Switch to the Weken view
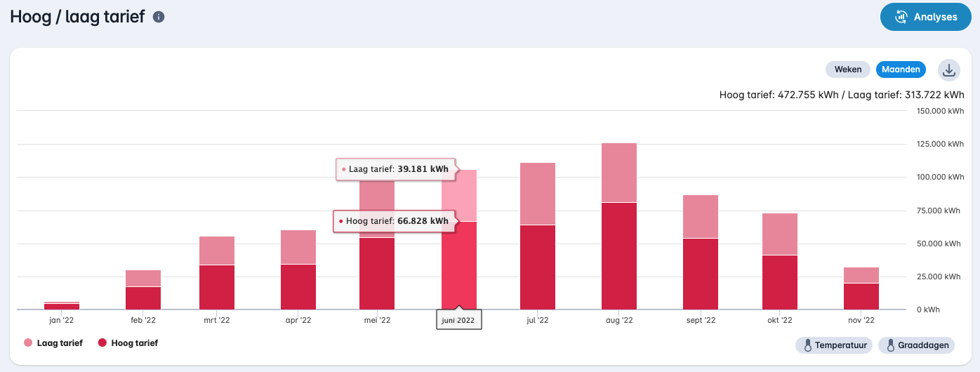 pos(848,69)
